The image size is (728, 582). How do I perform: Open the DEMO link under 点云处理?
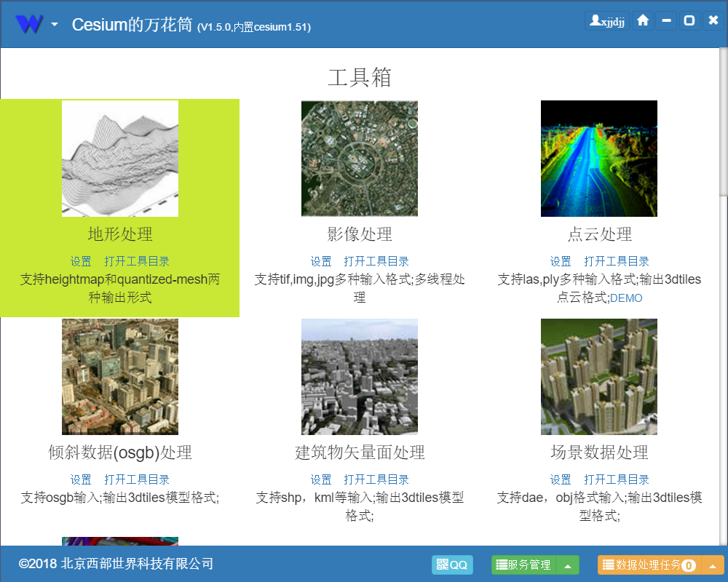click(x=625, y=298)
